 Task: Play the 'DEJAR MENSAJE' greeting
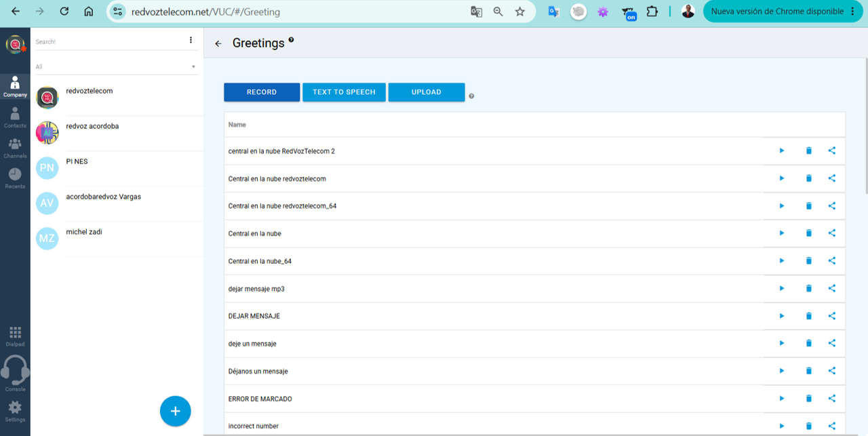(x=781, y=316)
